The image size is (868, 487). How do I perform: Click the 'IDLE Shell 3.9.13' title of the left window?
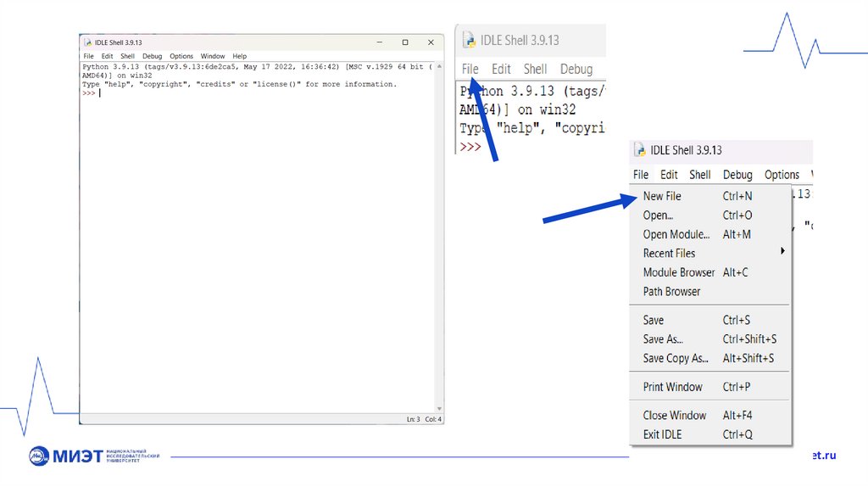click(x=118, y=42)
